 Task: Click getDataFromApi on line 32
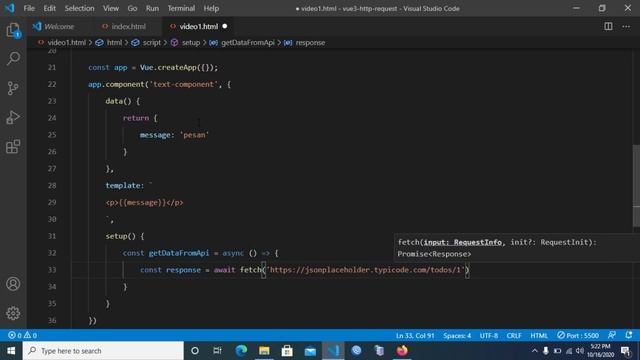pyautogui.click(x=179, y=253)
